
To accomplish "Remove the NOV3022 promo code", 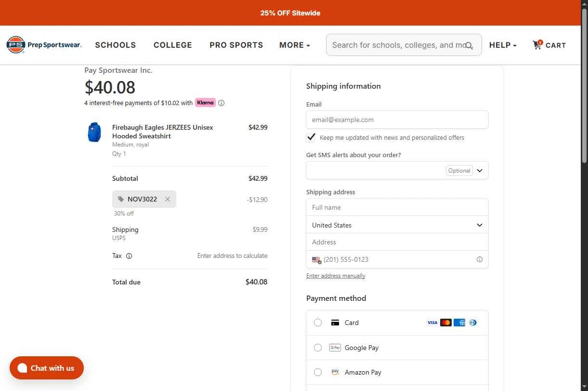I will 168,199.
